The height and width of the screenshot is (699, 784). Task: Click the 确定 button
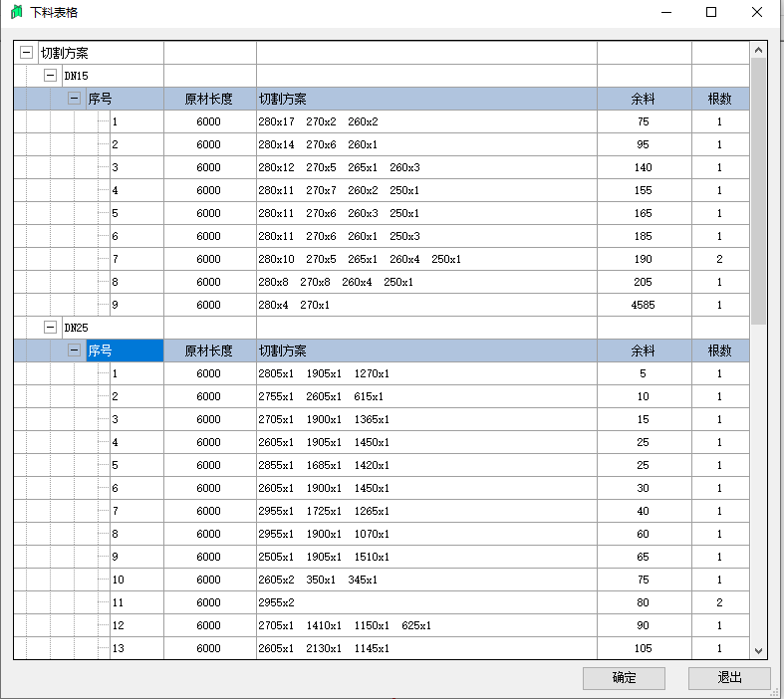(x=624, y=678)
